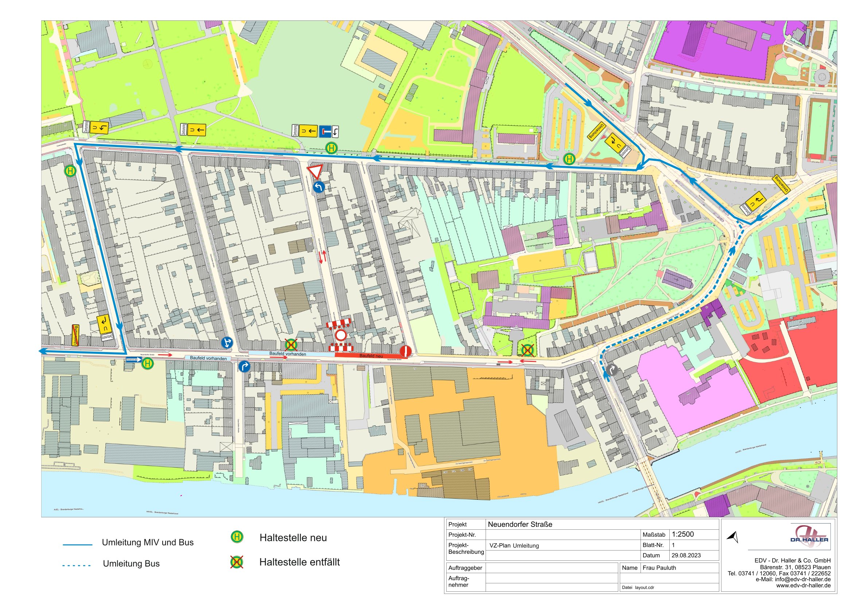Click the north arrow in the title block
This screenshot has width=868, height=614.
(x=733, y=537)
